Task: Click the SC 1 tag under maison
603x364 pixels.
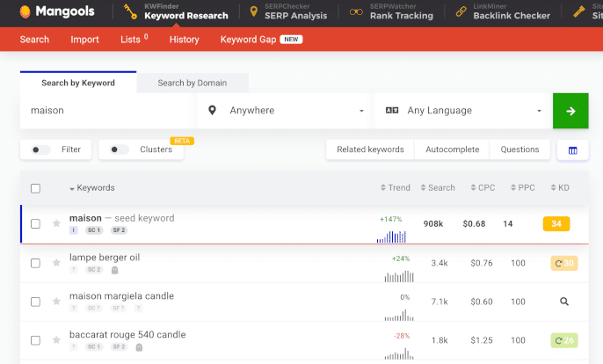Action: click(x=94, y=230)
